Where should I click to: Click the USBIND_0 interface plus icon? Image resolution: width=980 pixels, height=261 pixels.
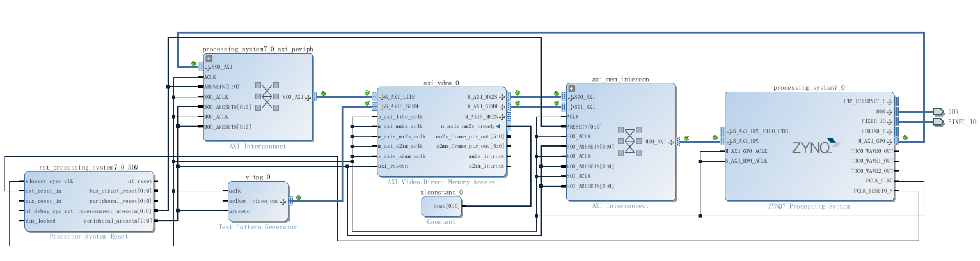(x=889, y=132)
